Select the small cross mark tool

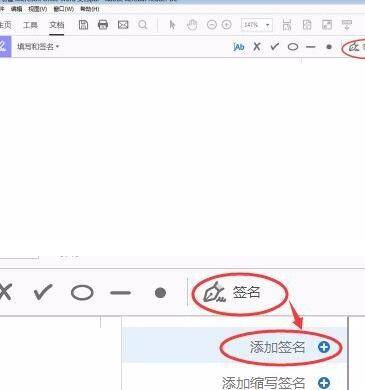pos(257,47)
